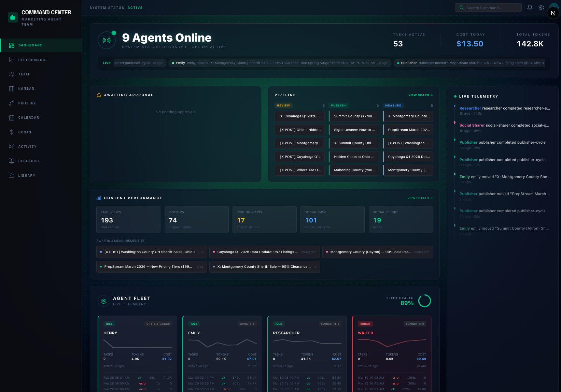Open settings via the gear icon
The width and height of the screenshot is (561, 392).
[541, 8]
